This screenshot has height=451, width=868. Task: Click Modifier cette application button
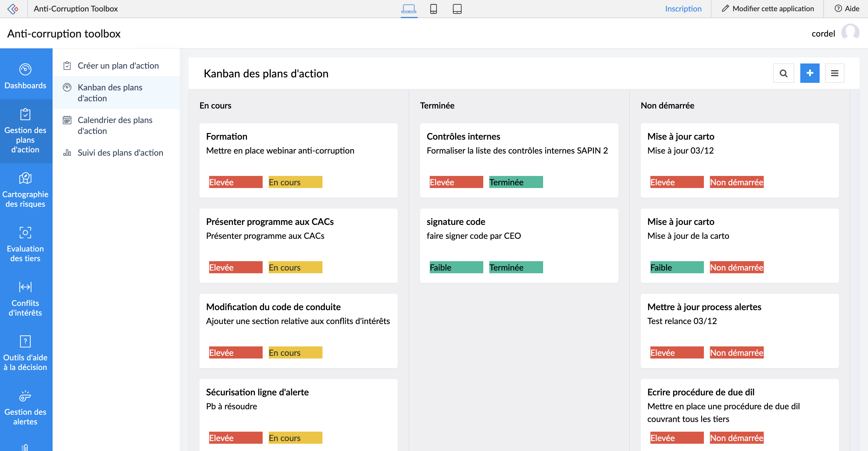[768, 9]
